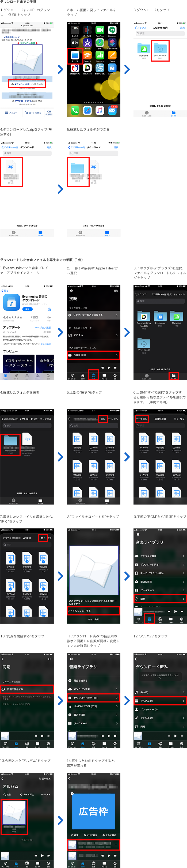Open the ショートカット app icon
This screenshot has height=868, width=187.
(x=112, y=43)
